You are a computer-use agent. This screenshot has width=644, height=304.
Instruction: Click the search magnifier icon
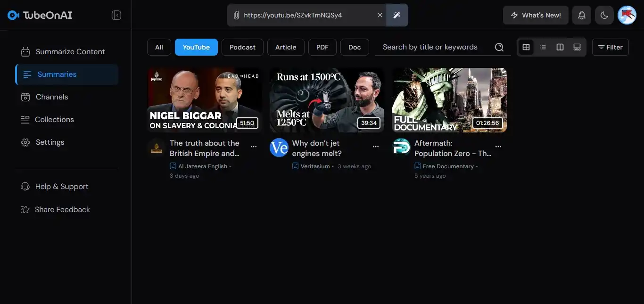(499, 47)
